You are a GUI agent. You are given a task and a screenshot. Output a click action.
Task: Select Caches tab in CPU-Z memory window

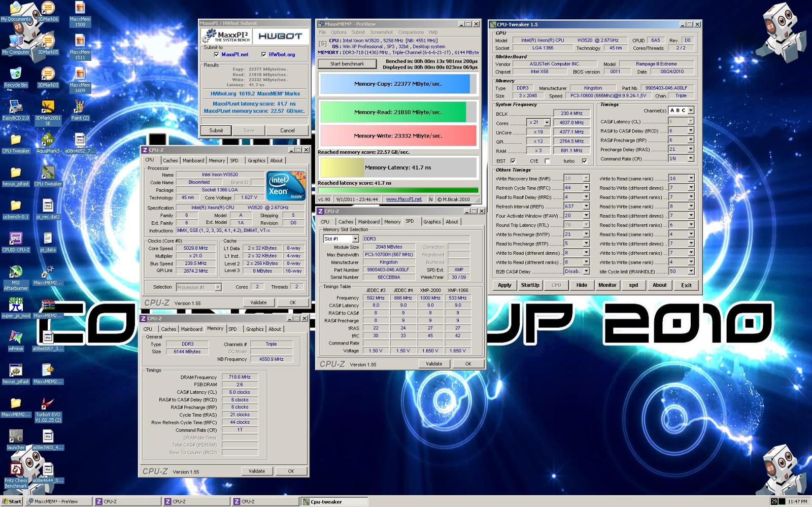[168, 329]
